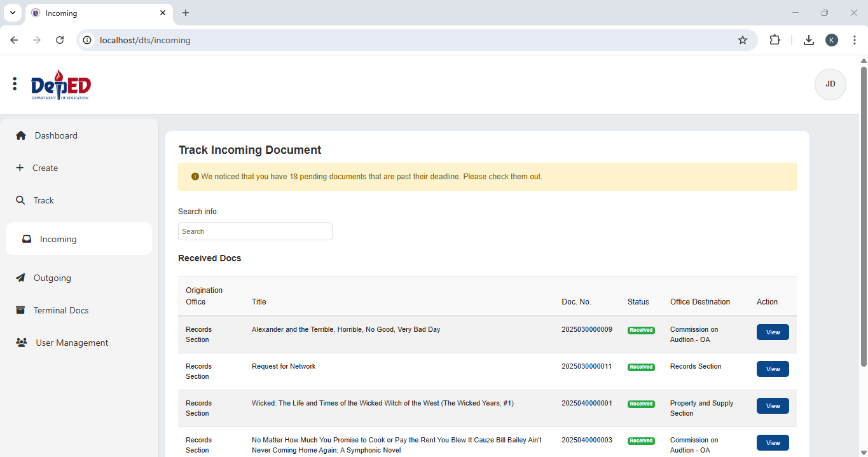Open the browser Downloads panel

coord(809,40)
